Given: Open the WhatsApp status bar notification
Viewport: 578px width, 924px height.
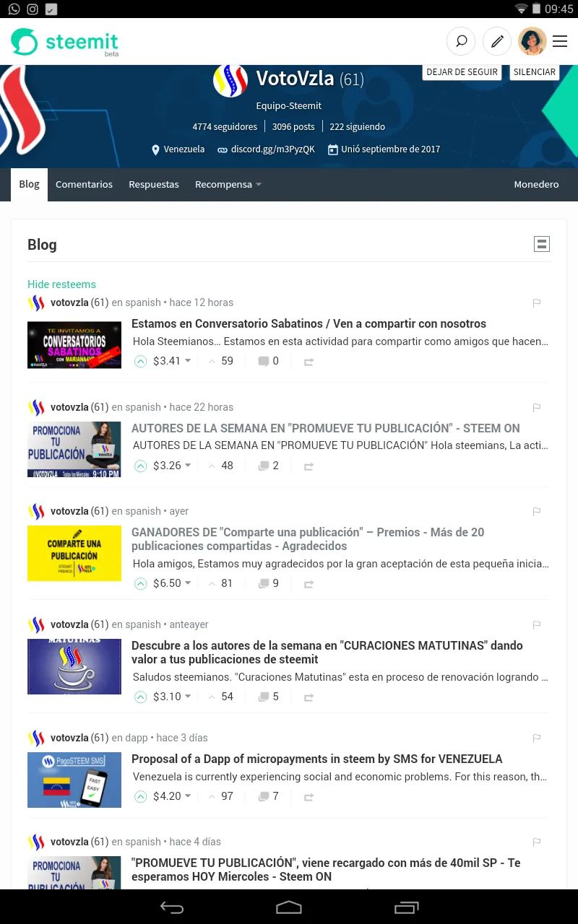Looking at the screenshot, I should [x=14, y=9].
